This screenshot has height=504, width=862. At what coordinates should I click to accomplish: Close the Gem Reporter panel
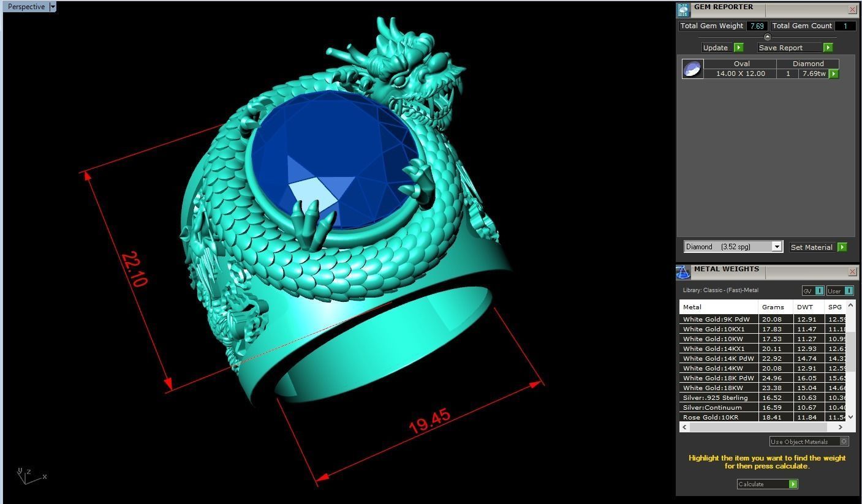[x=852, y=10]
